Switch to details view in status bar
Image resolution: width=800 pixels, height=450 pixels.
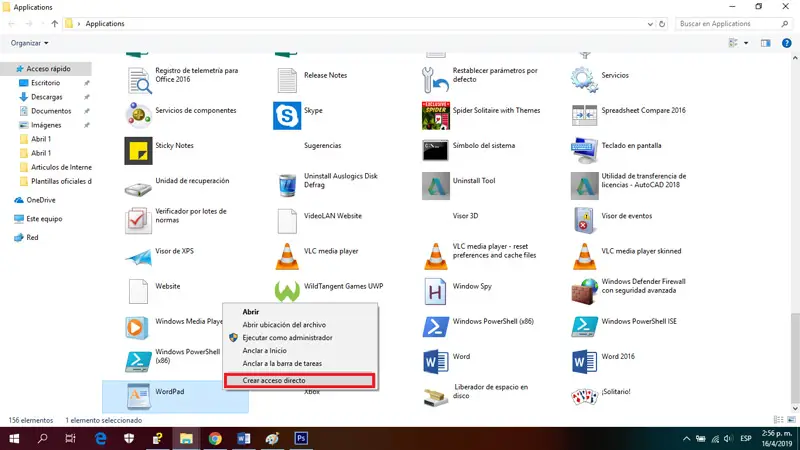pos(779,420)
